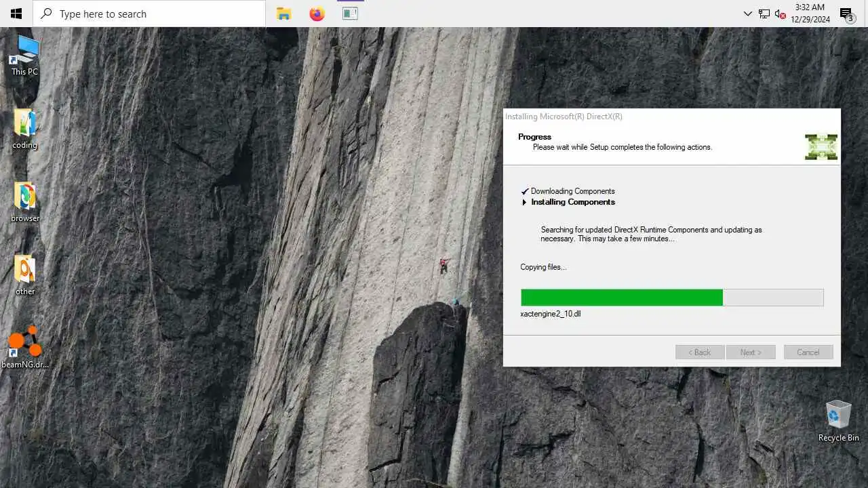Click the Installing Microsoft(R) DirectX(R) title bar
The width and height of the screenshot is (868, 488).
671,117
